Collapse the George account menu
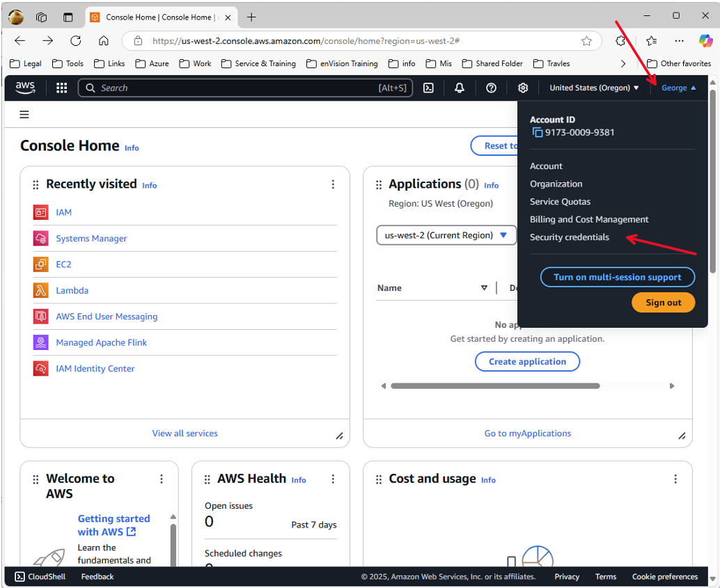 [679, 88]
